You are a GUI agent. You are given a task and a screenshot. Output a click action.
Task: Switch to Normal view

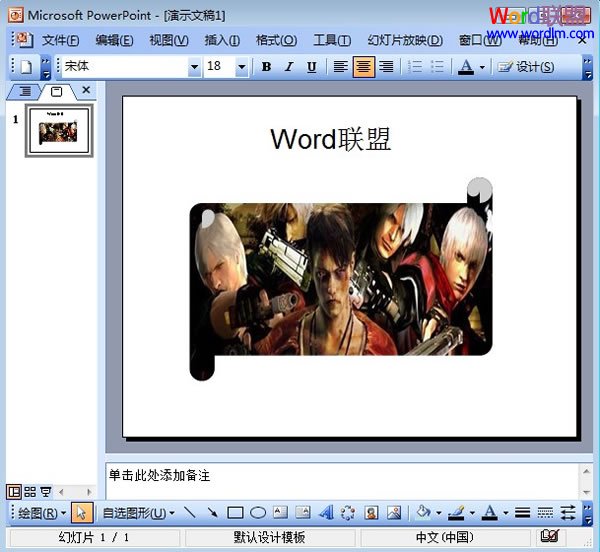pyautogui.click(x=14, y=492)
